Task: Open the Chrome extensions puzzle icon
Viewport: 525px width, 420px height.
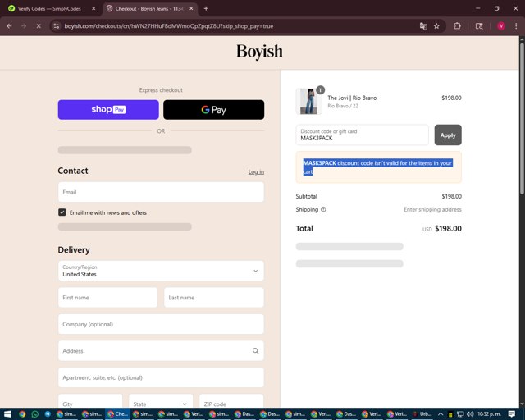Action: click(457, 25)
